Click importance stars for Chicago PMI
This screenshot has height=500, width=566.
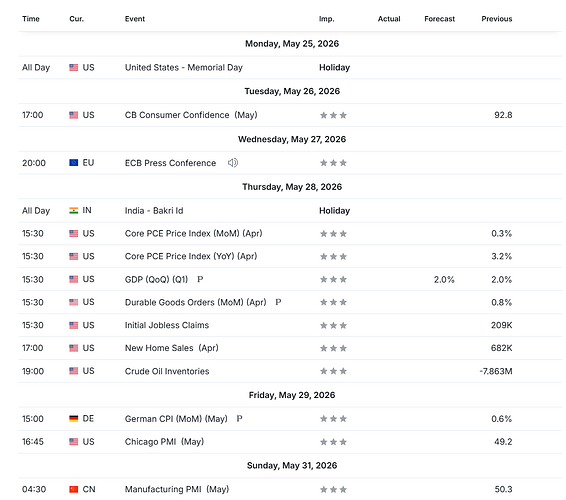pyautogui.click(x=333, y=442)
